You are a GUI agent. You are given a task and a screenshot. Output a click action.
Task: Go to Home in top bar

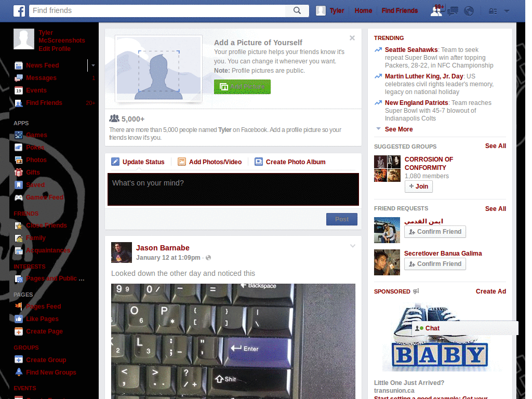click(x=363, y=11)
